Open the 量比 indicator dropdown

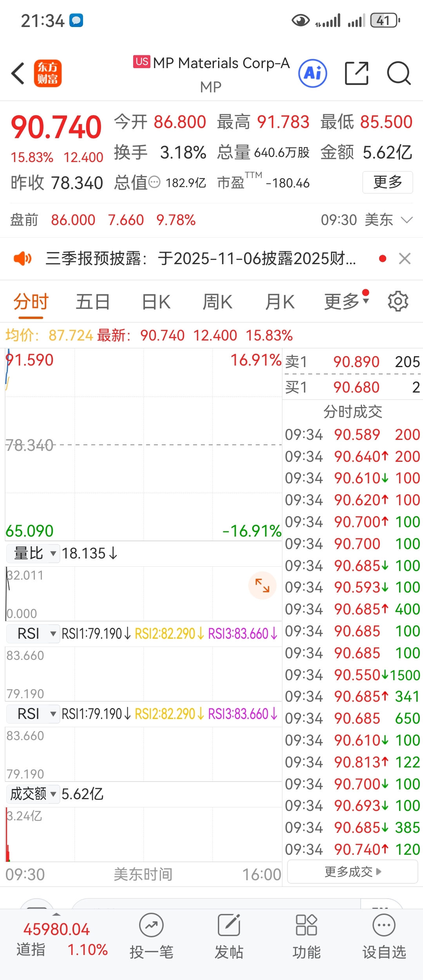point(33,553)
